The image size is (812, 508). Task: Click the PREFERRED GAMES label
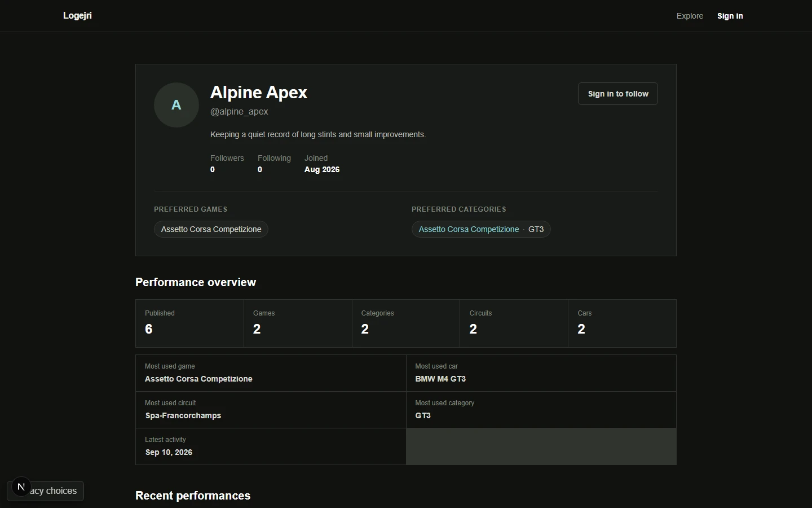click(x=191, y=209)
